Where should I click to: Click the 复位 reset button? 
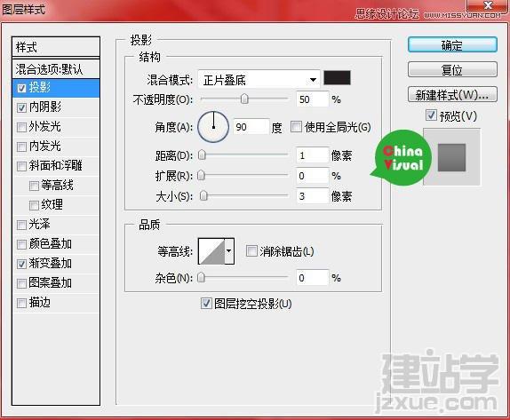click(x=452, y=69)
